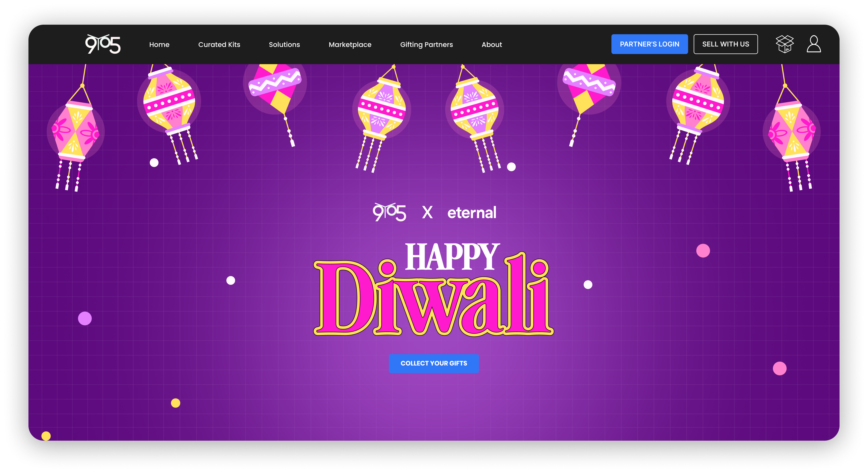Screen dimensions: 868x473
Task: Open the user profile icon
Action: pyautogui.click(x=813, y=44)
